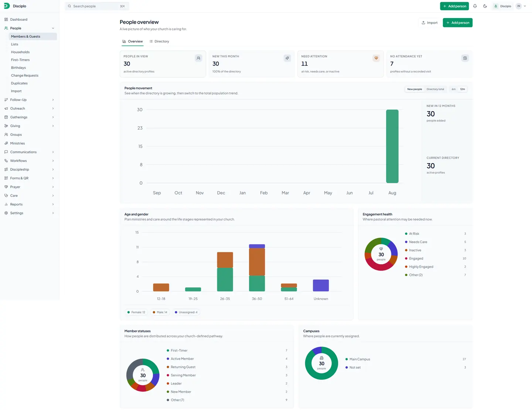This screenshot has height=410, width=532.
Task: Click the Forms & QR icon
Action: tap(6, 178)
